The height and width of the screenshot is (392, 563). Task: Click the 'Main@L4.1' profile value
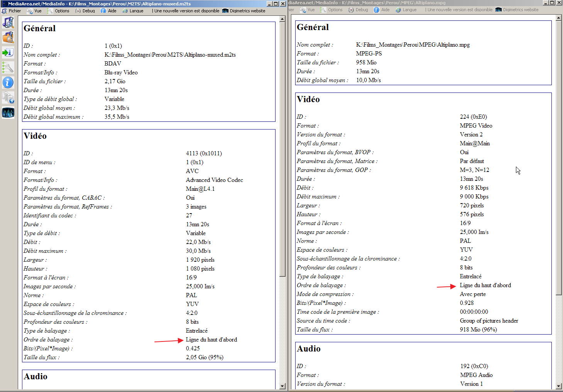pos(200,189)
